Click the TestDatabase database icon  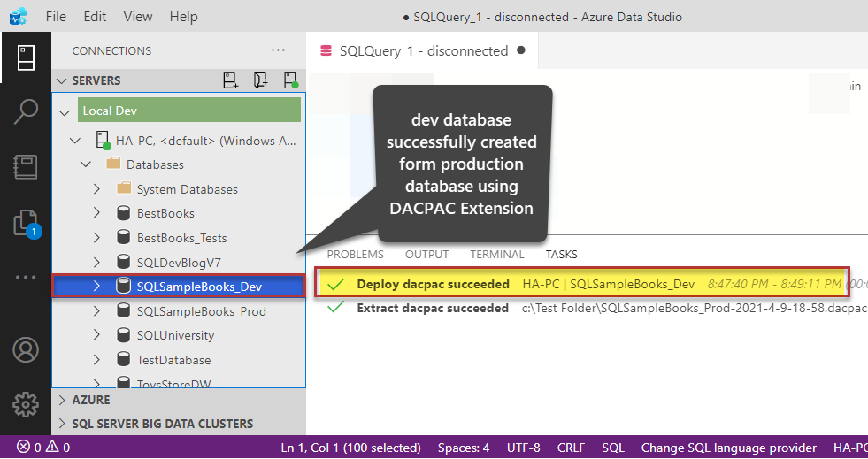tap(124, 359)
